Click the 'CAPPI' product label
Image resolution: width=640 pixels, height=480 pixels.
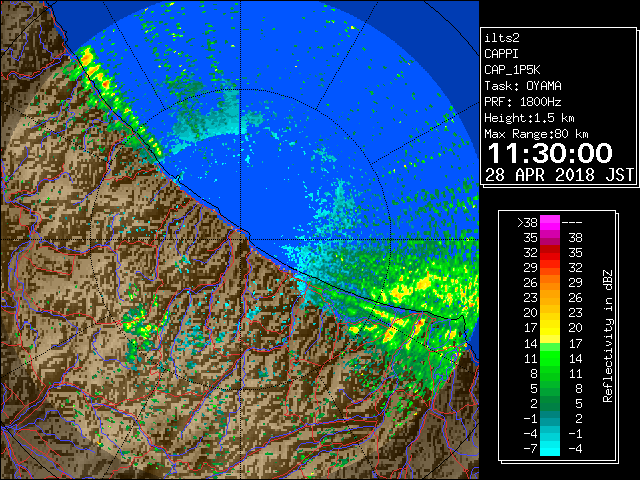click(x=501, y=54)
